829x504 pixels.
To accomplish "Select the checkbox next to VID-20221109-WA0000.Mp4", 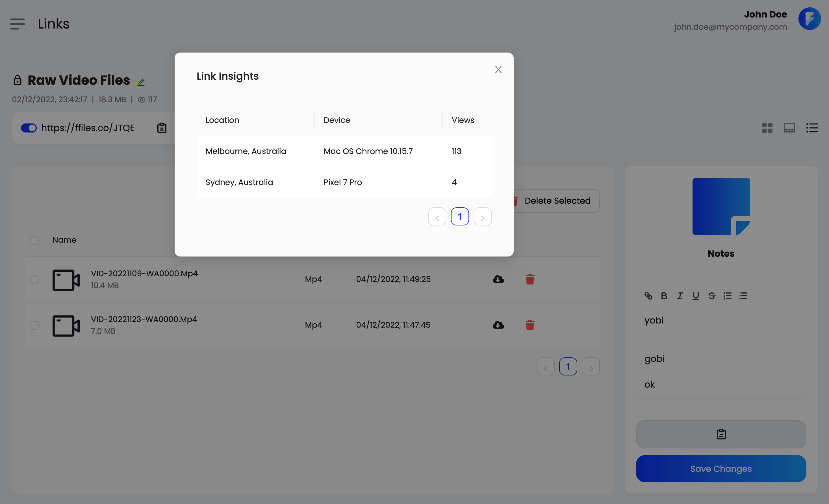I will click(x=34, y=279).
